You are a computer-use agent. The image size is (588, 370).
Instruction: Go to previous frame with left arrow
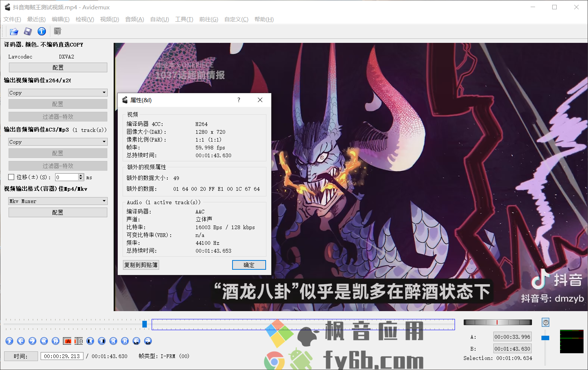21,341
